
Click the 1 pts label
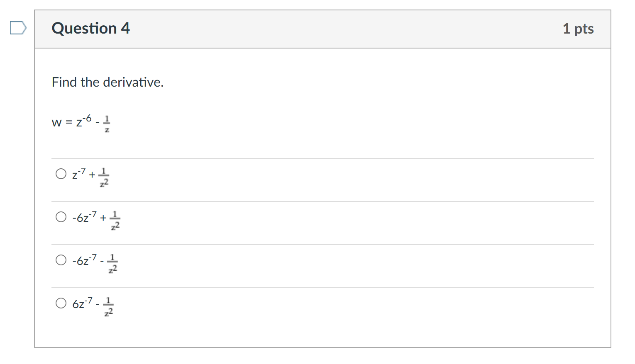click(578, 29)
